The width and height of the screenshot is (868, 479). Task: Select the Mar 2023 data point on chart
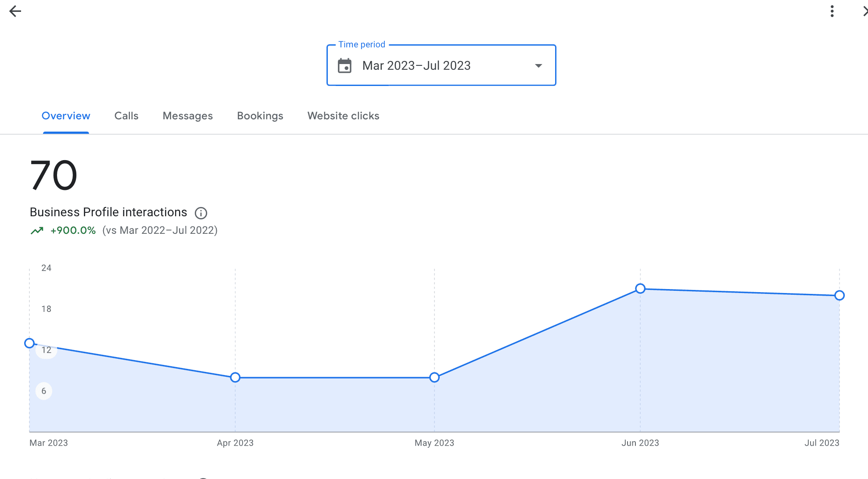point(29,343)
